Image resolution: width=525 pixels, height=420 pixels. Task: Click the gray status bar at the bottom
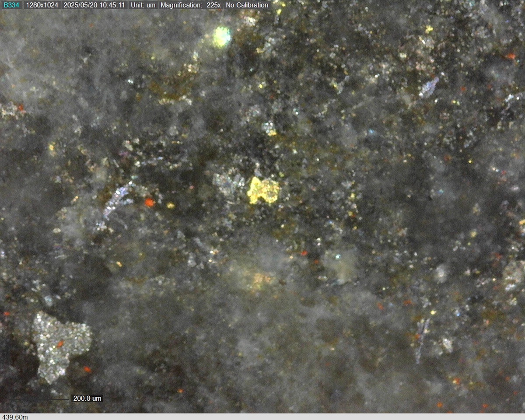262,417
